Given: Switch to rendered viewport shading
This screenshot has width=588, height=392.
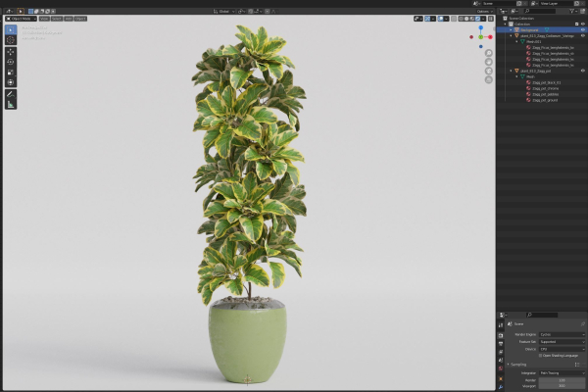Looking at the screenshot, I should [477, 19].
